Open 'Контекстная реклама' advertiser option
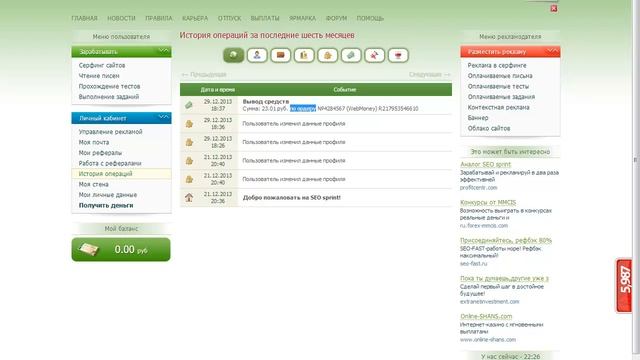The image size is (640, 360). click(498, 107)
